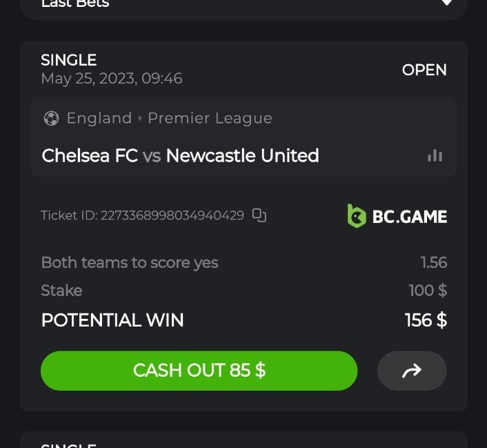Open match statistics bar chart icon

point(435,155)
